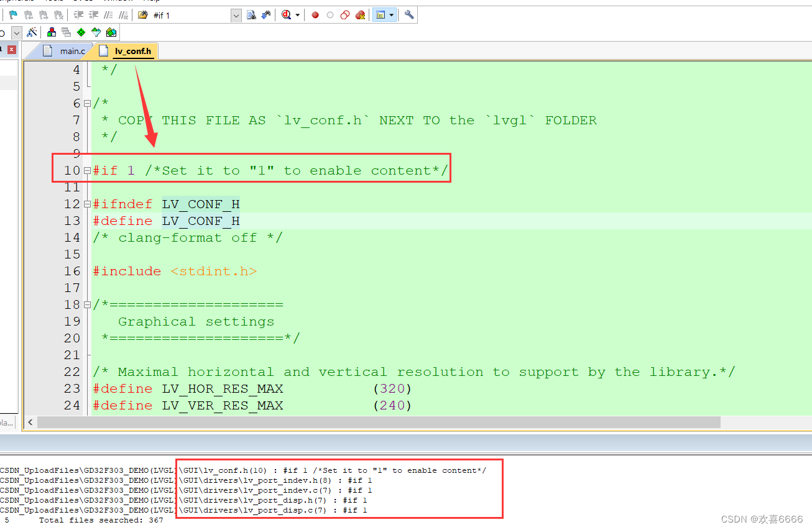812x530 pixels.
Task: Collapse the code block at line 10
Action: (x=86, y=170)
